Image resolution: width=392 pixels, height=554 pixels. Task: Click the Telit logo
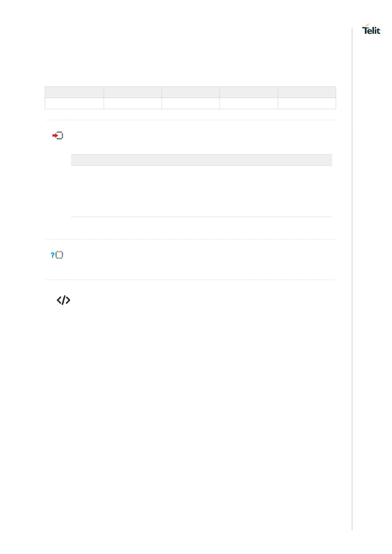pos(371,30)
